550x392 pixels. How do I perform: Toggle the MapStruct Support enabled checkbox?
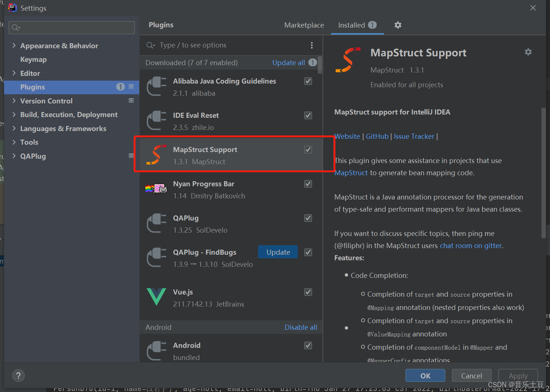tap(308, 149)
